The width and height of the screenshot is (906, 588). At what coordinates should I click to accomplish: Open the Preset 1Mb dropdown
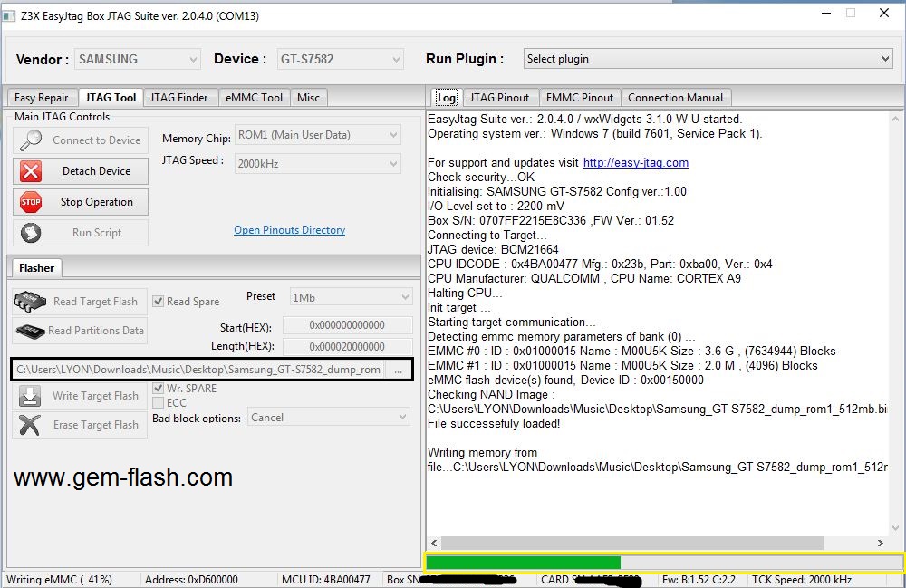pos(351,297)
